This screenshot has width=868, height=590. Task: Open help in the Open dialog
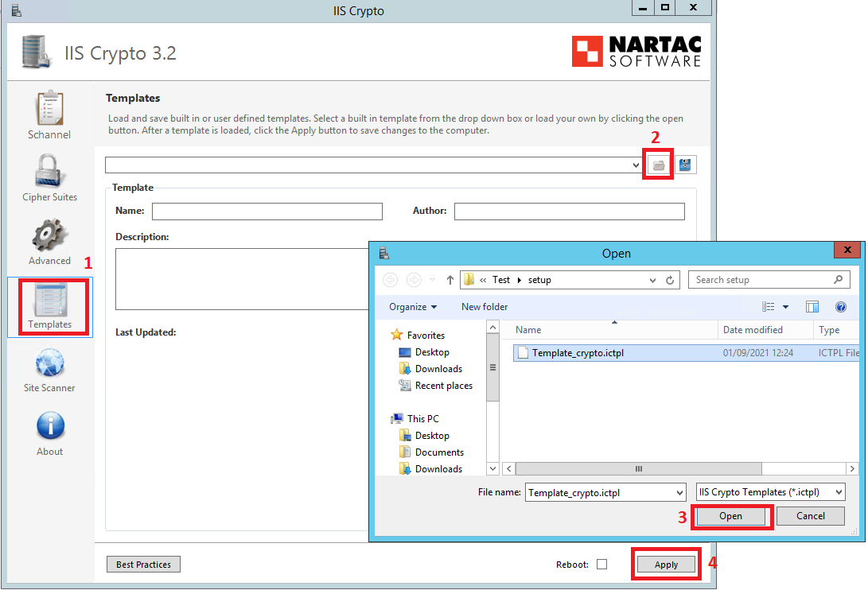(840, 307)
